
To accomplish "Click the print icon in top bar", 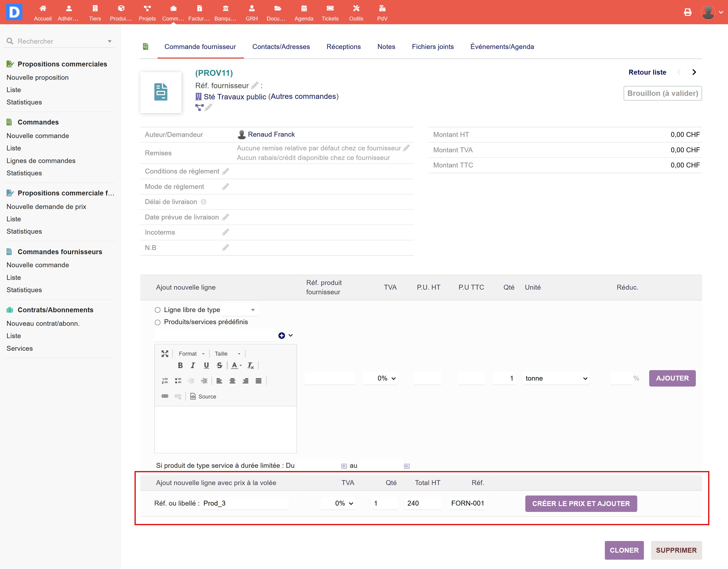I will click(x=687, y=12).
